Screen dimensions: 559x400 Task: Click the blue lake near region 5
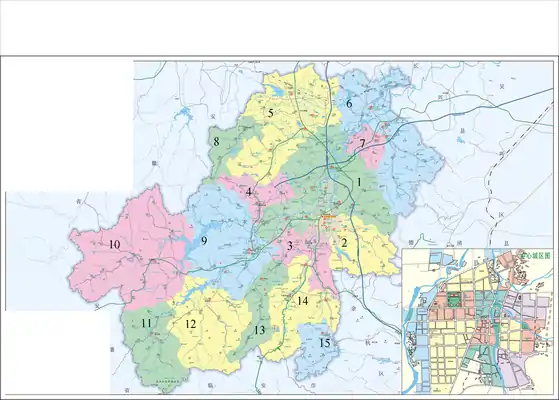coord(275,90)
